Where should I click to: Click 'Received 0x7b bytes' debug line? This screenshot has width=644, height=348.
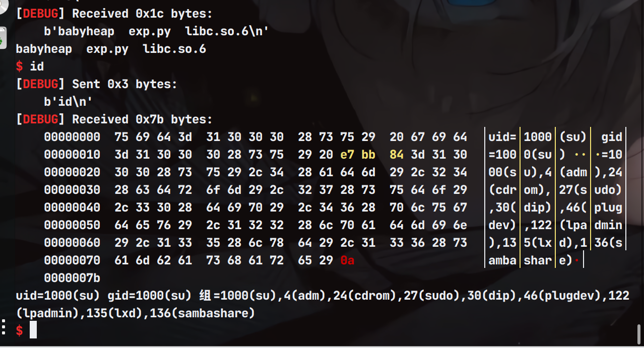click(x=142, y=119)
